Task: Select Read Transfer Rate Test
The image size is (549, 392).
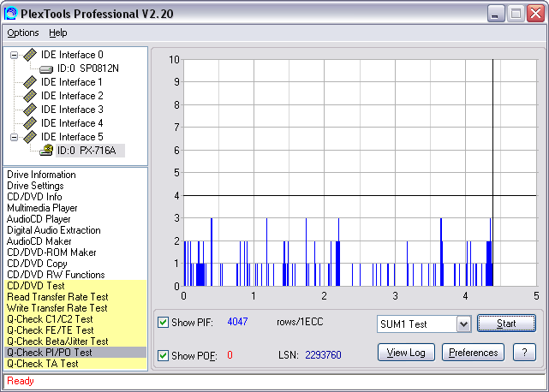Action: click(75, 297)
